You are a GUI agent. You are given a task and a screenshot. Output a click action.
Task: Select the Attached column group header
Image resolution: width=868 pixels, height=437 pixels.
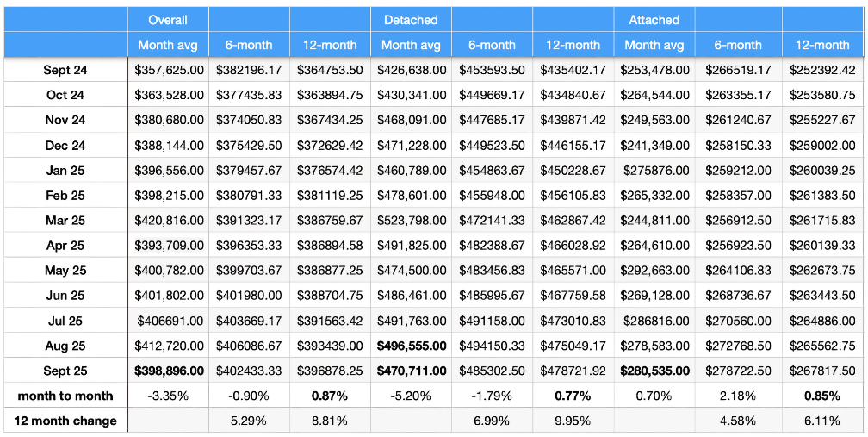pos(654,20)
